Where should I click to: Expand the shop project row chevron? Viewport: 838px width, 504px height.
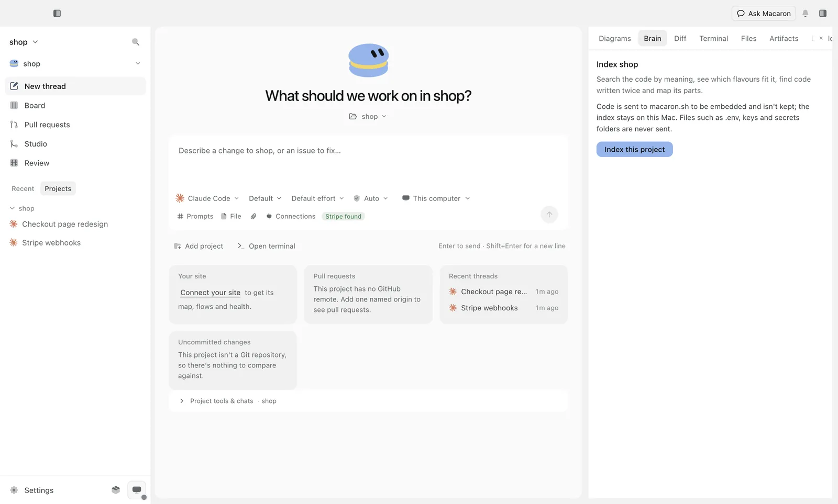coord(138,63)
